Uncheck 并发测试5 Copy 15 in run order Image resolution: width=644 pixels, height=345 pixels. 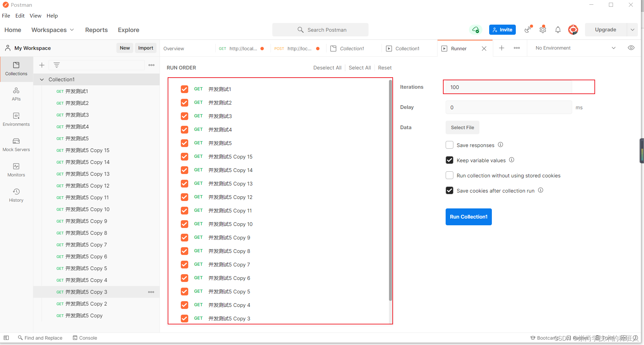point(185,156)
